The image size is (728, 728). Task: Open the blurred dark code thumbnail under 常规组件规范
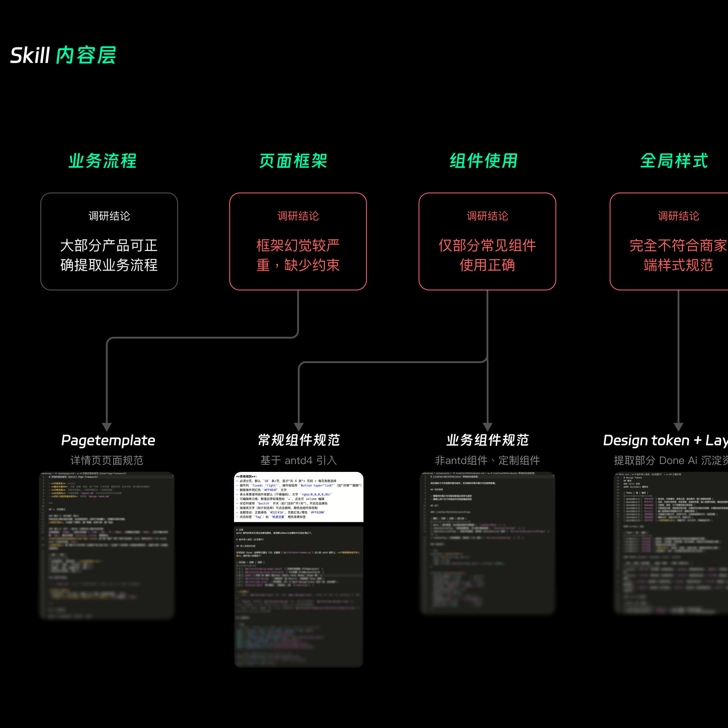click(299, 597)
